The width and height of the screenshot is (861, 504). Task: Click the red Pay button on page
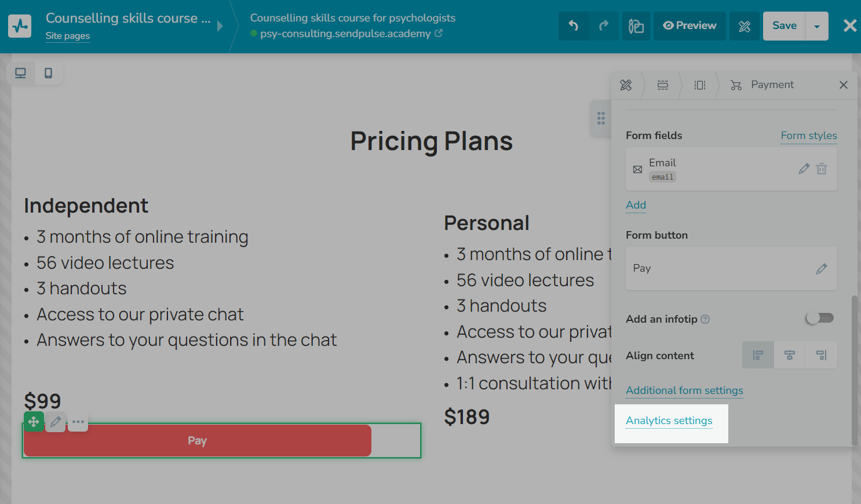197,441
